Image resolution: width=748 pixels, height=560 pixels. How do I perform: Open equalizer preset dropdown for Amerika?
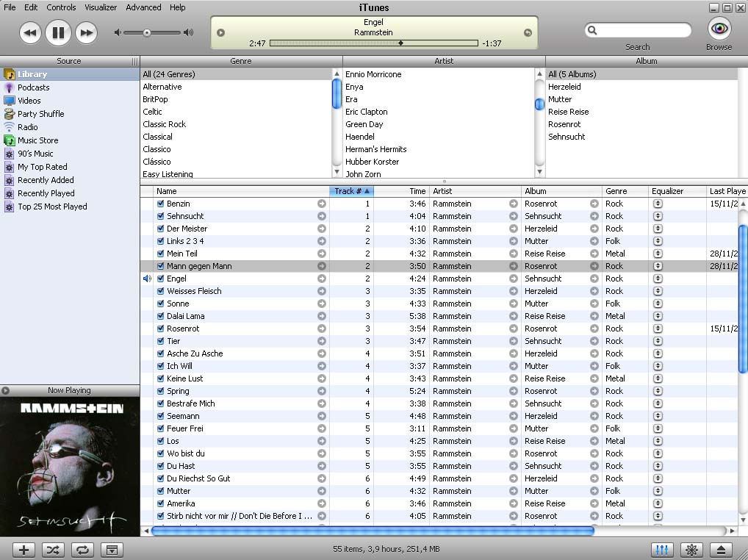(x=658, y=503)
